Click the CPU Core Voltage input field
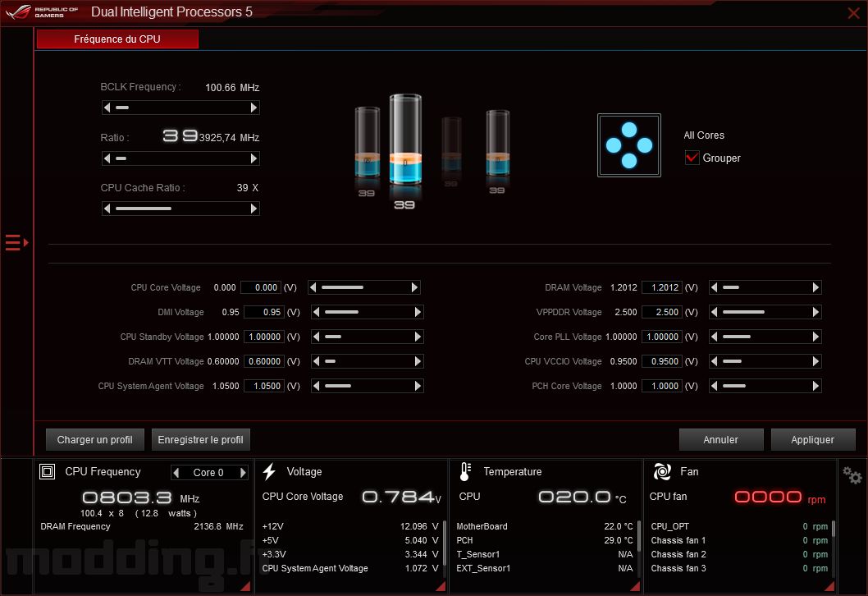Image resolution: width=868 pixels, height=596 pixels. click(x=261, y=287)
